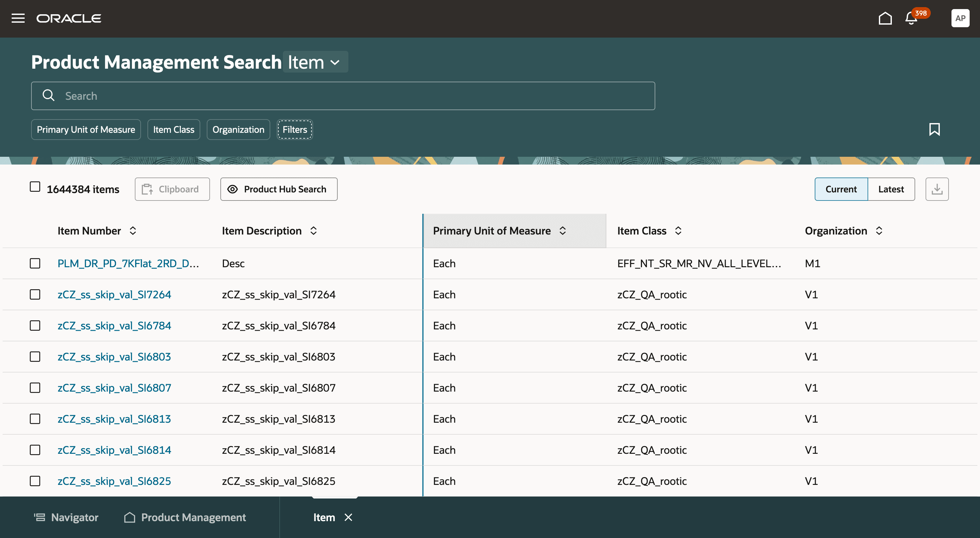Screen dimensions: 980x538
Task: Close the Item tab with X
Action: 348,517
